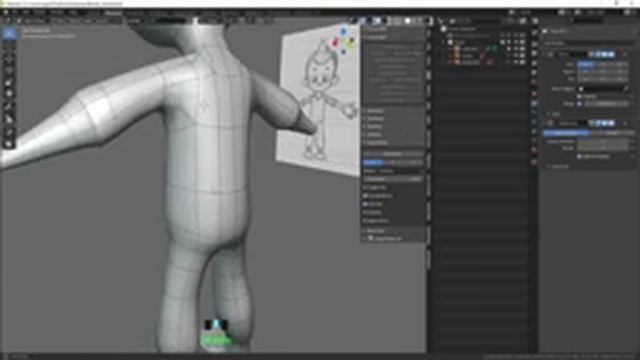The width and height of the screenshot is (640, 360).
Task: Open the Object Data properties tab
Action: (534, 141)
